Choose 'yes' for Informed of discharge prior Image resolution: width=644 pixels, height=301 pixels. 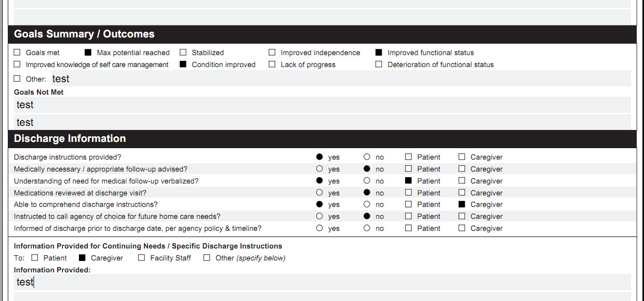319,228
